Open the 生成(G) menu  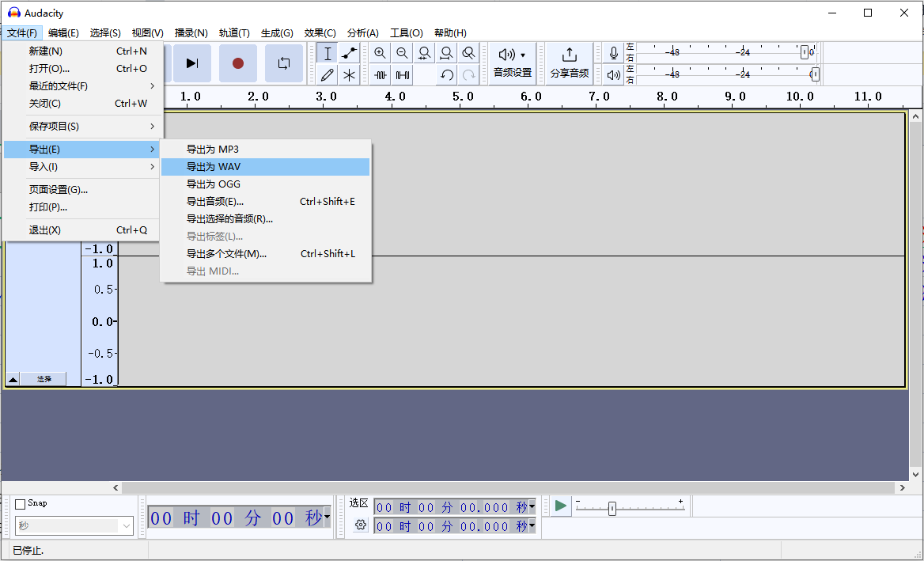[277, 33]
